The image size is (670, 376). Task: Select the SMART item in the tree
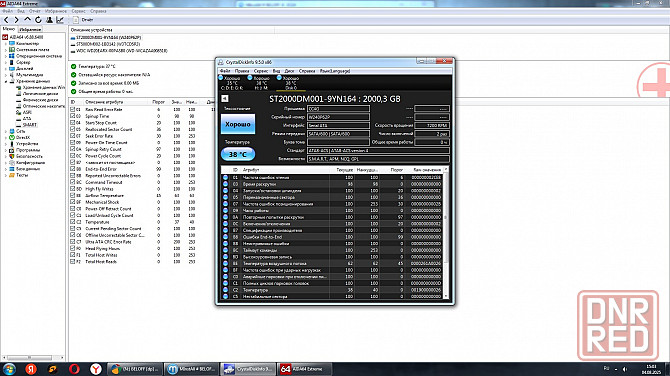pos(29,125)
